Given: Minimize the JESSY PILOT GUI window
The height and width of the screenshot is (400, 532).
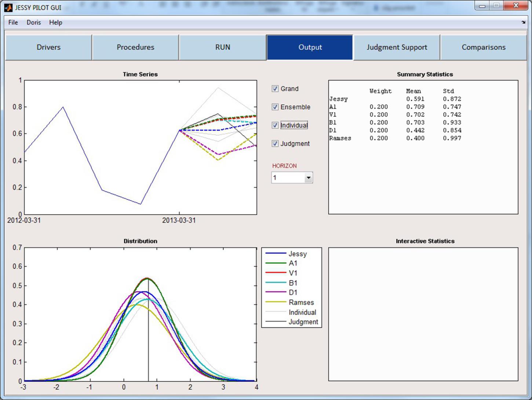Looking at the screenshot, I should coord(483,5).
